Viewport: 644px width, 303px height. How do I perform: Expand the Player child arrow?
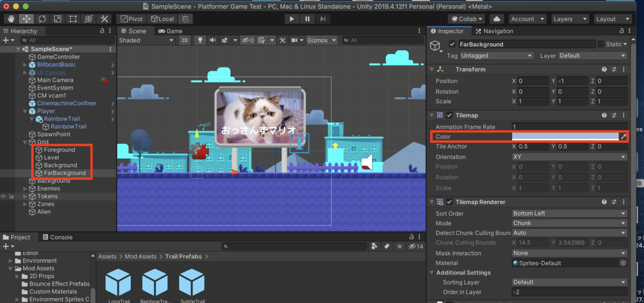click(25, 111)
